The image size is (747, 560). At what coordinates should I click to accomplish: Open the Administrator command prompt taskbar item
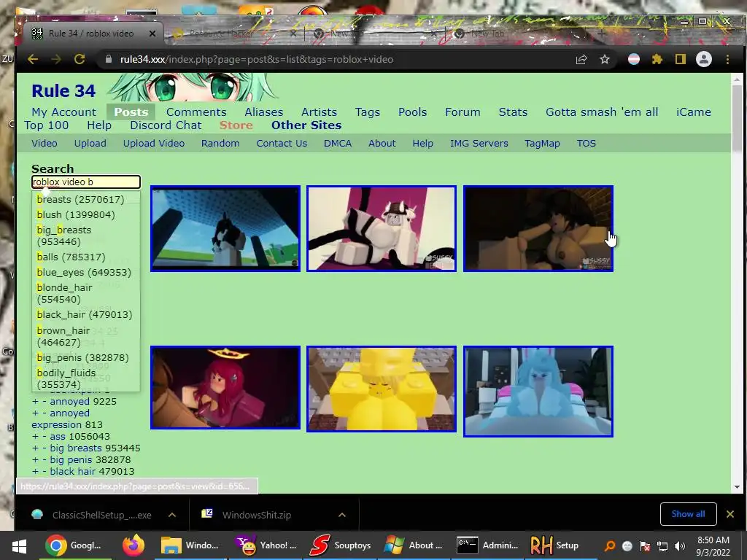point(487,545)
